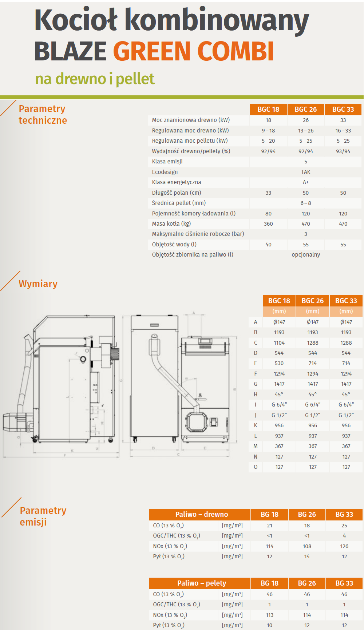This screenshot has height=630, width=364.
Task: Click the "Parametry emisji" section heading
Action: [x=43, y=516]
